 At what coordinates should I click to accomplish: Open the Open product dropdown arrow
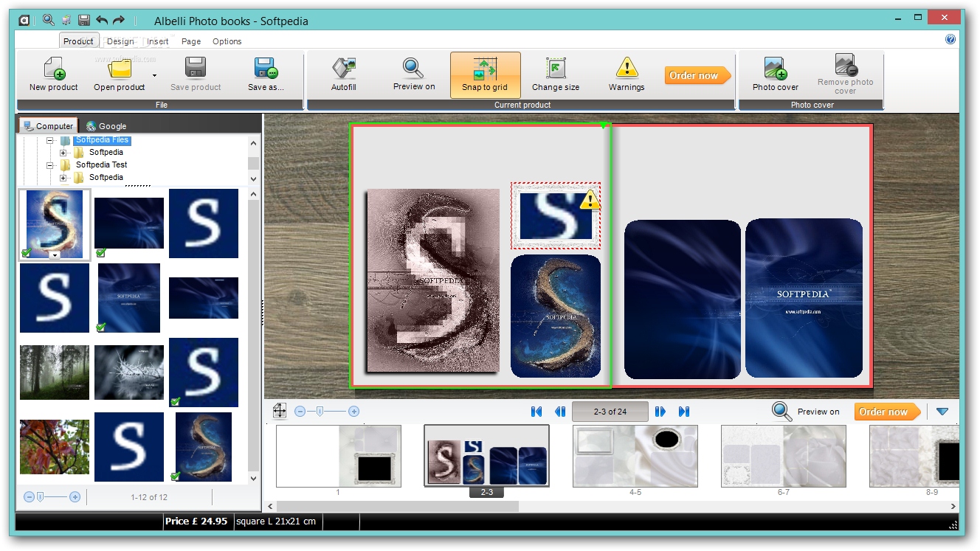pos(154,75)
